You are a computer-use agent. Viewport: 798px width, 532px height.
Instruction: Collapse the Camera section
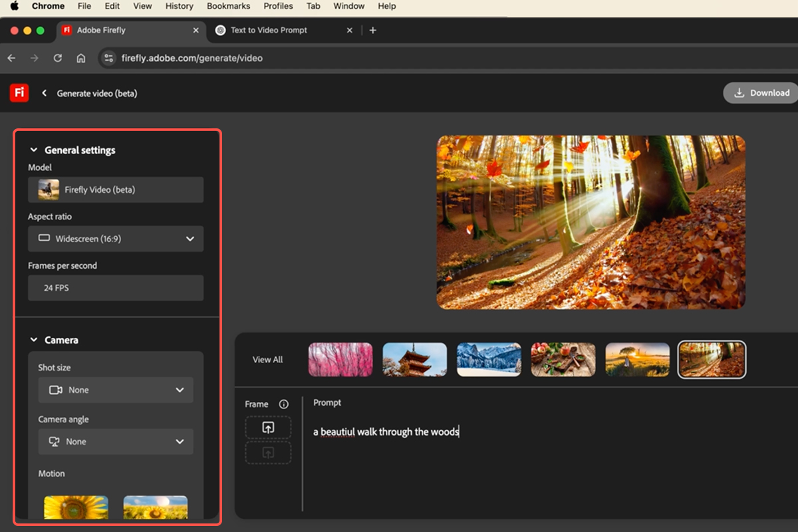click(x=34, y=340)
